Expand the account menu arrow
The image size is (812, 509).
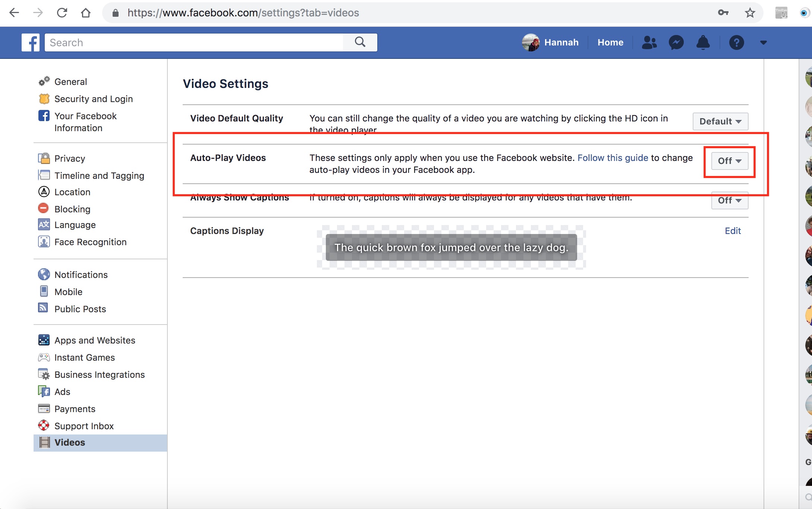click(763, 42)
